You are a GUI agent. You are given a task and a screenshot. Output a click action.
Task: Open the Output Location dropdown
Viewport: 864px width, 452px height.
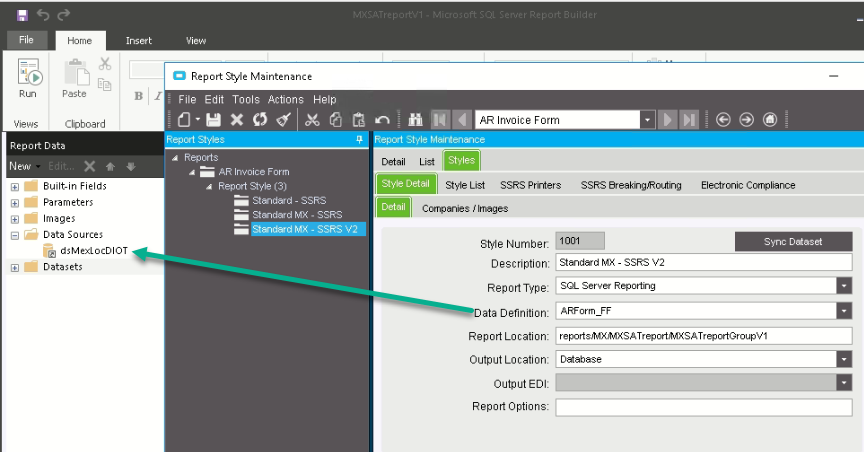(x=845, y=358)
